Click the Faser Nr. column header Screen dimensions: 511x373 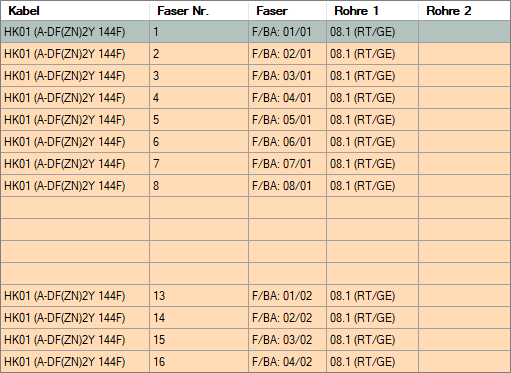tap(199, 11)
